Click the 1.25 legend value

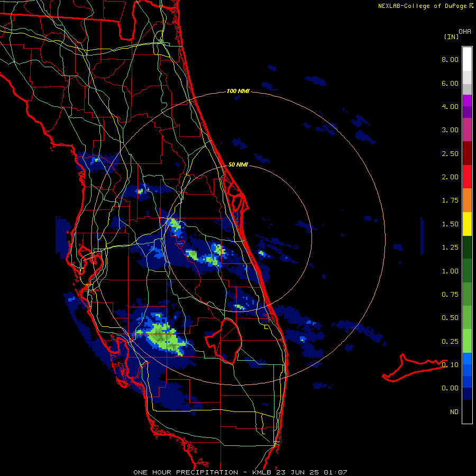(450, 248)
